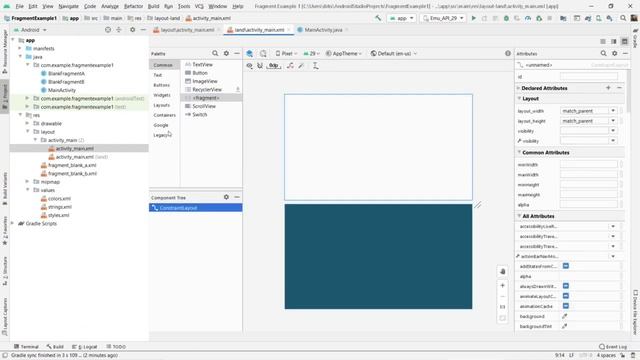Select ConstraintLayout in Component Tree
The image size is (640, 360).
[196, 208]
